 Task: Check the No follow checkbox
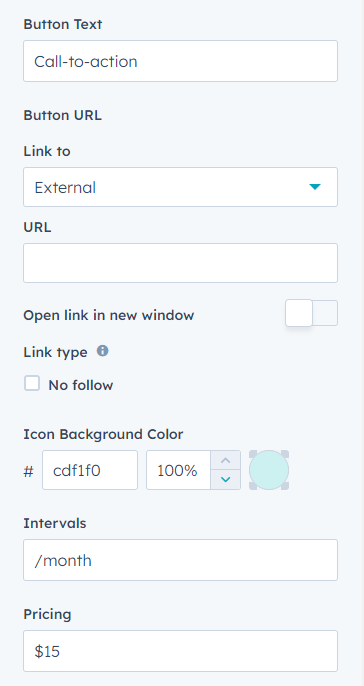(32, 384)
